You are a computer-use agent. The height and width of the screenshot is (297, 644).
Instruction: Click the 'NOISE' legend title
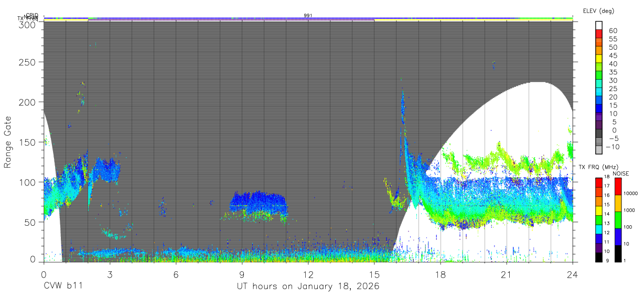620,173
